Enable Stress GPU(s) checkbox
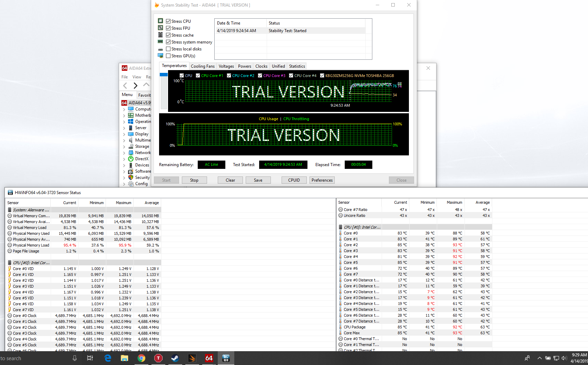Screen dimensions: 588x365 coord(168,56)
